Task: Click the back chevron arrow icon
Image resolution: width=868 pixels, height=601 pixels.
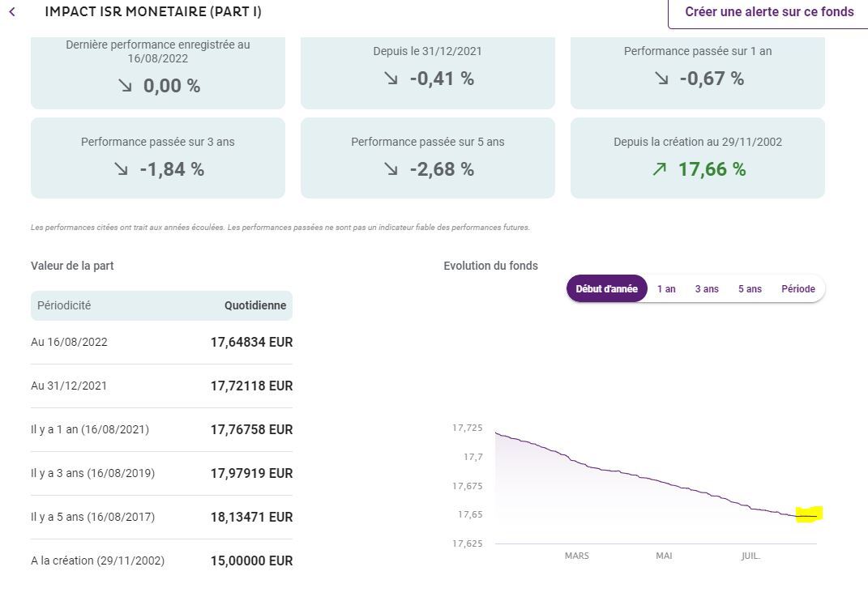Action: 11,12
